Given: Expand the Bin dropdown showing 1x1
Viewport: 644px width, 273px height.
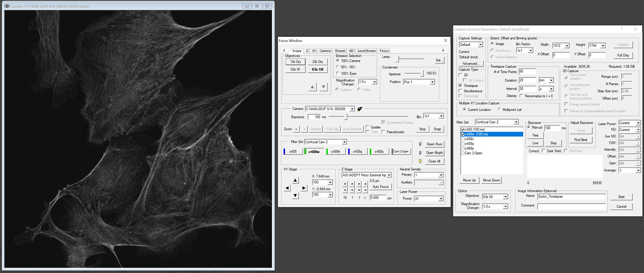Looking at the screenshot, I should pos(441,116).
